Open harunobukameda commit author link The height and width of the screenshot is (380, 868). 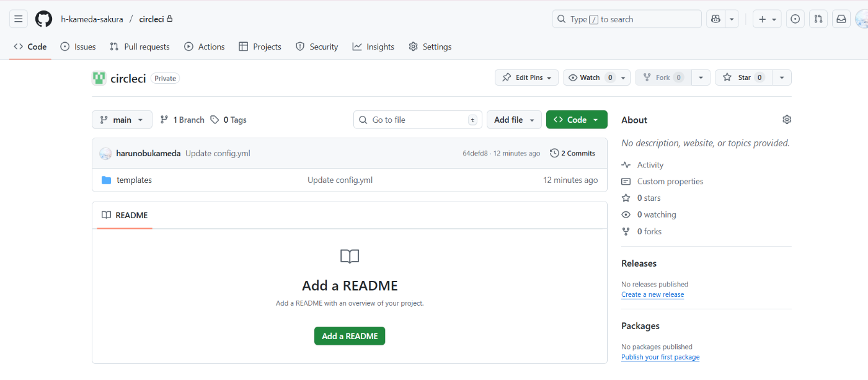pos(148,153)
